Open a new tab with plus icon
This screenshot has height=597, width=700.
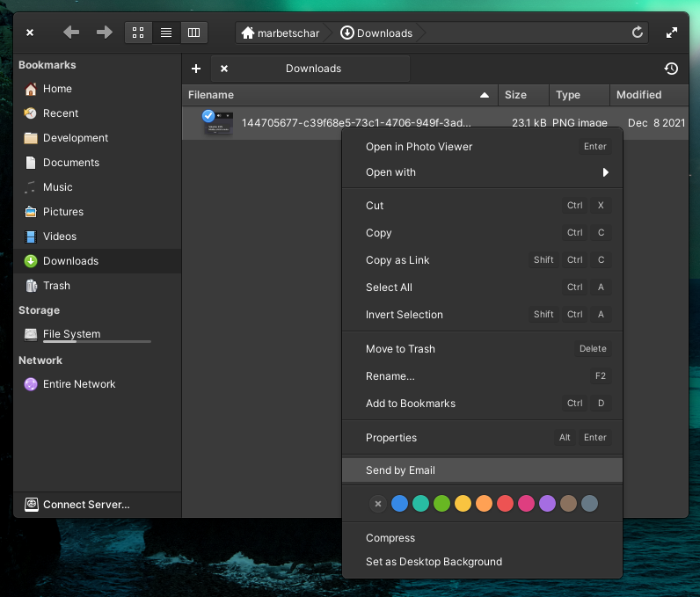click(x=196, y=69)
